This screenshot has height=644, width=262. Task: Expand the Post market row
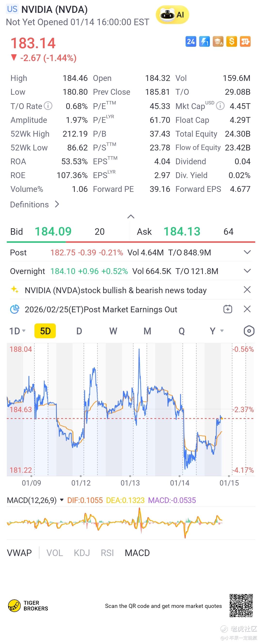(247, 252)
